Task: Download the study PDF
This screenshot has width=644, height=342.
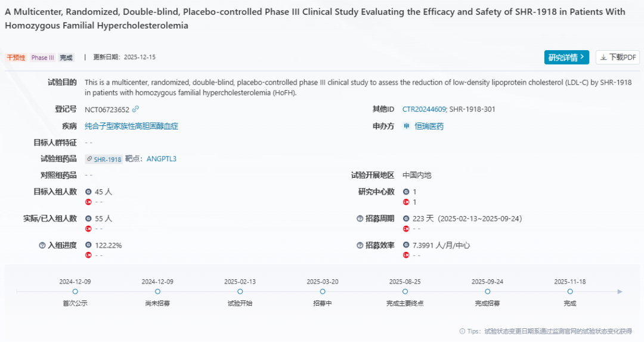Action: pyautogui.click(x=618, y=57)
